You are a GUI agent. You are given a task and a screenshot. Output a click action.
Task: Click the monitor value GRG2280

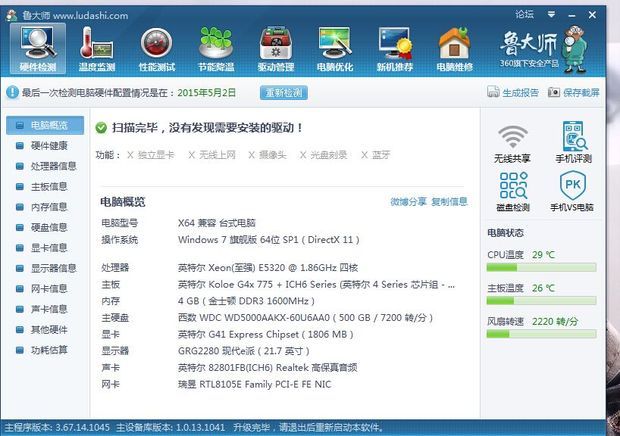pyautogui.click(x=243, y=351)
